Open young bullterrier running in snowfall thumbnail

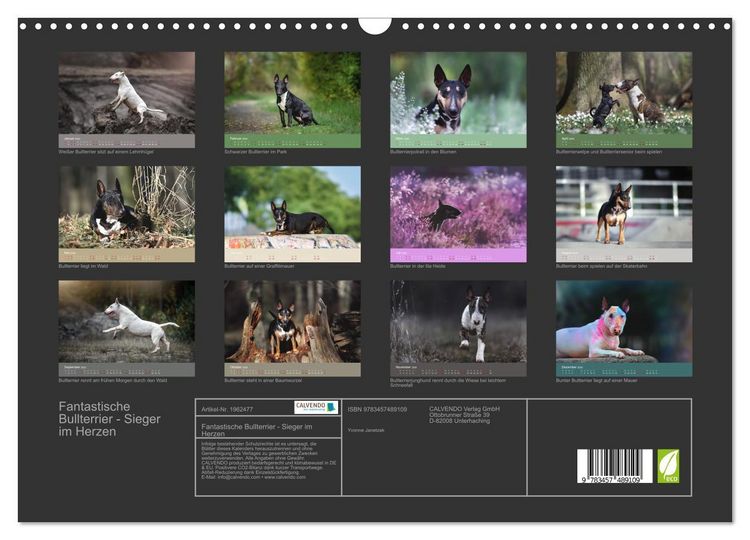(458, 328)
